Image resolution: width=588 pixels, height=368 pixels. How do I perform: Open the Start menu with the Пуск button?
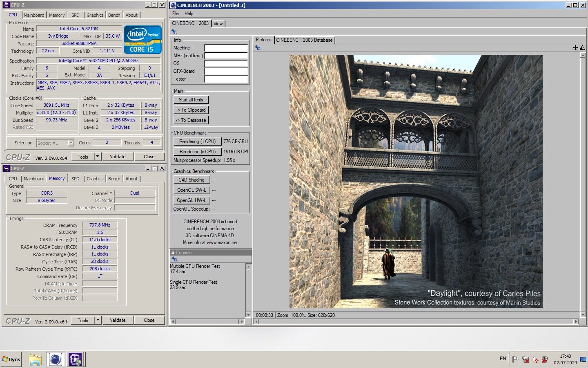coord(11,359)
